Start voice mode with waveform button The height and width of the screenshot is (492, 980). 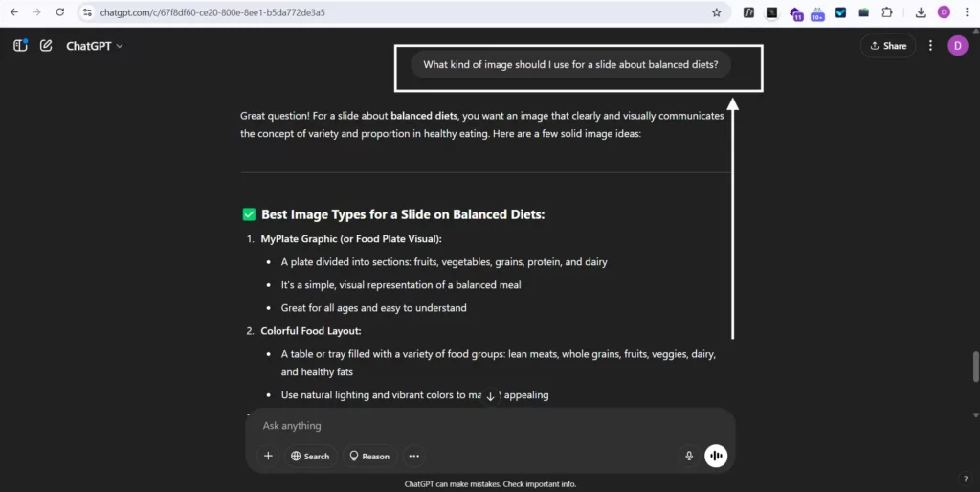[x=716, y=457]
